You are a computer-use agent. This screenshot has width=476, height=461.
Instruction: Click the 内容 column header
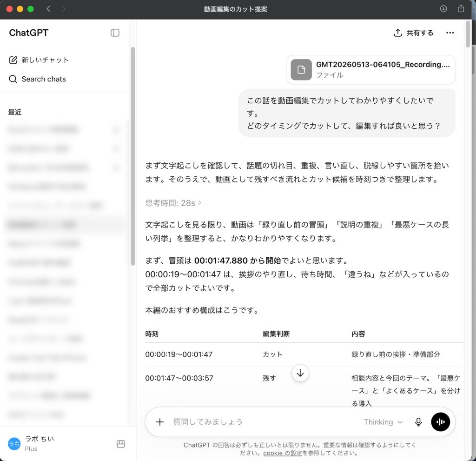point(358,334)
